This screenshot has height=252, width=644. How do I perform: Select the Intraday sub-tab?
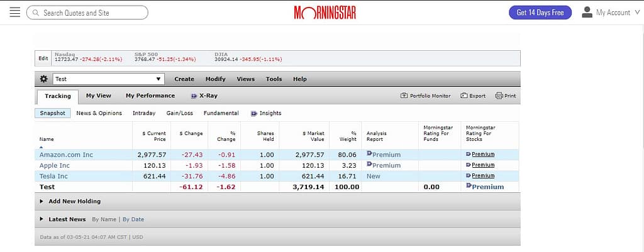(144, 113)
